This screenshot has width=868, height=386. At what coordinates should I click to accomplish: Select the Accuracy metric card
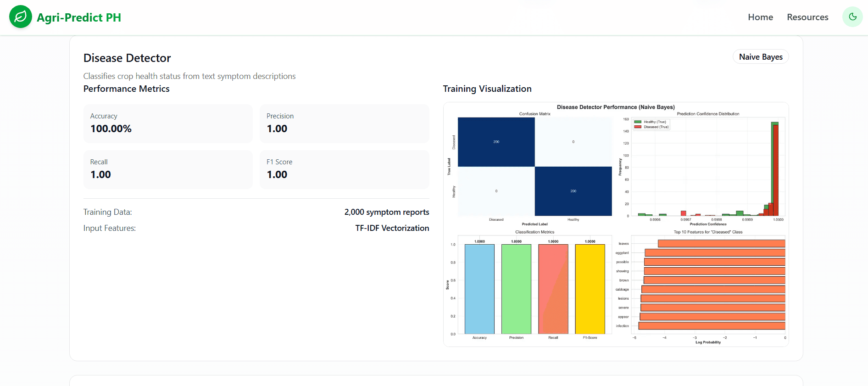(x=168, y=124)
